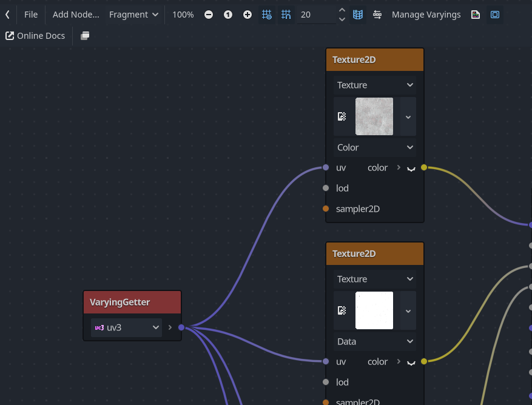Open the Add Node menu

(x=76, y=15)
